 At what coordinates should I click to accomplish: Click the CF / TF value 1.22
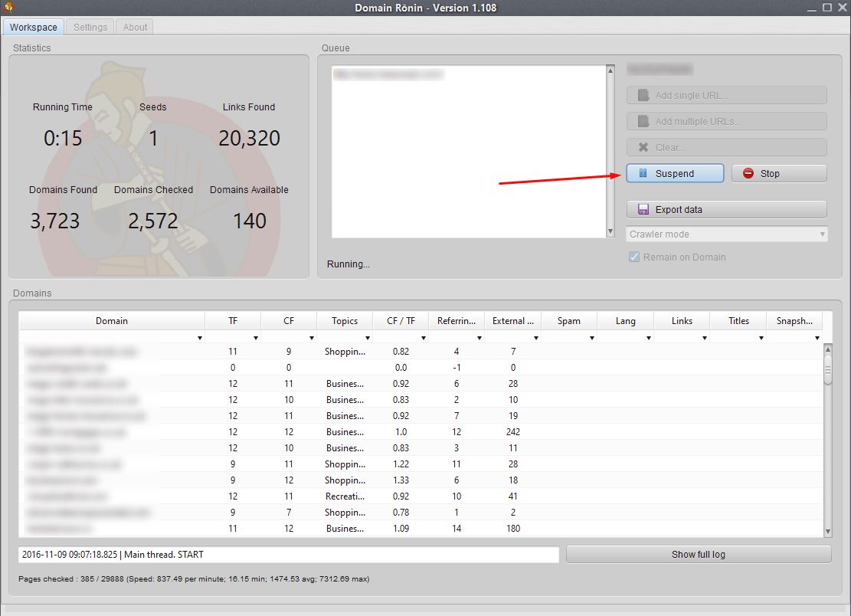click(x=401, y=464)
